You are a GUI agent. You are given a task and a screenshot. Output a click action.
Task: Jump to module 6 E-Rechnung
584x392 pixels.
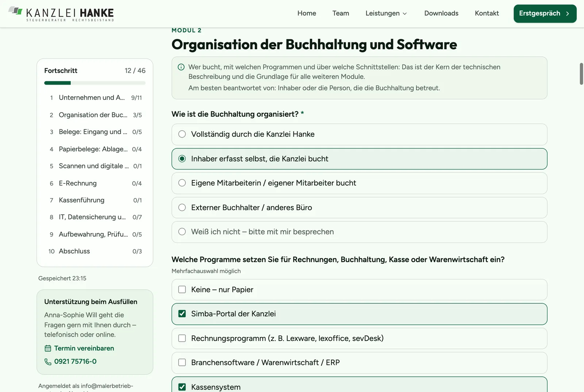coord(95,183)
